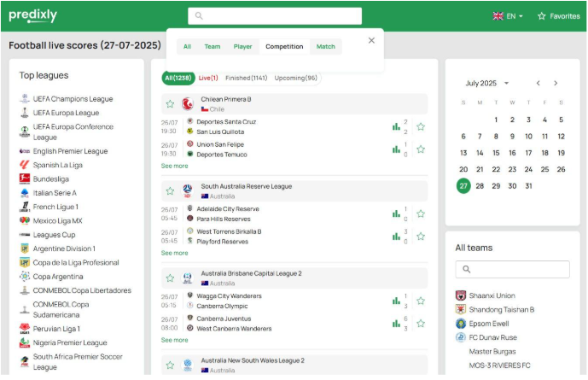Favorite South Australia Reserve League star

pyautogui.click(x=170, y=191)
